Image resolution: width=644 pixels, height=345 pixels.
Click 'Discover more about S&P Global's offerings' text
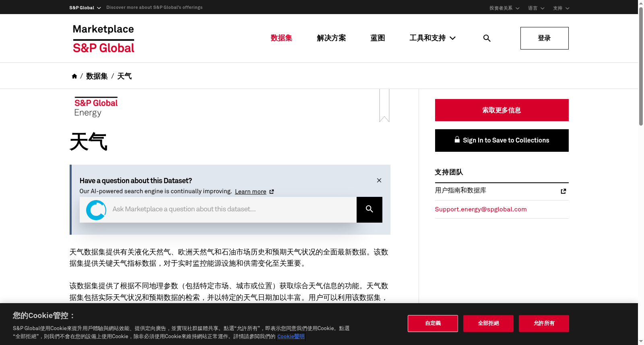click(155, 7)
